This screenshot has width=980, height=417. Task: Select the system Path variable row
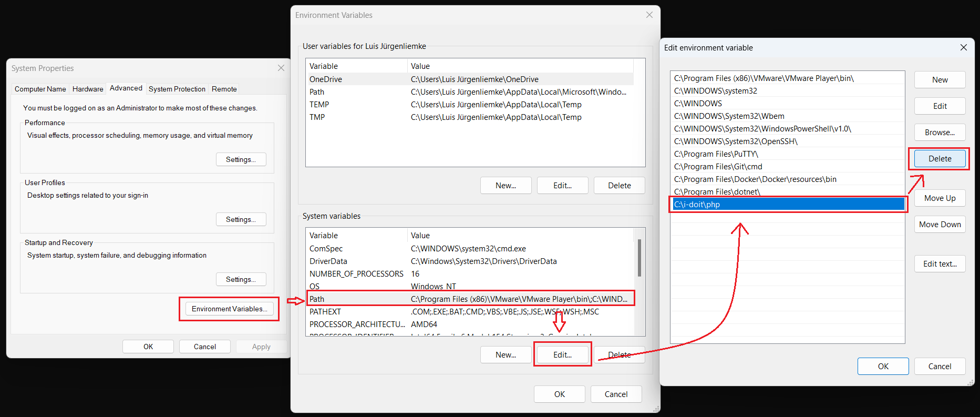click(470, 299)
